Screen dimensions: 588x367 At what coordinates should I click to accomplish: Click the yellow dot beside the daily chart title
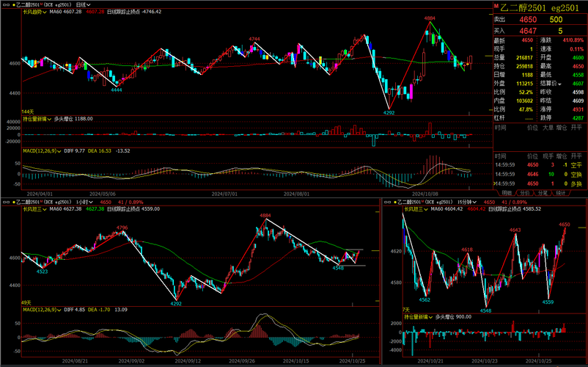tap(14, 4)
